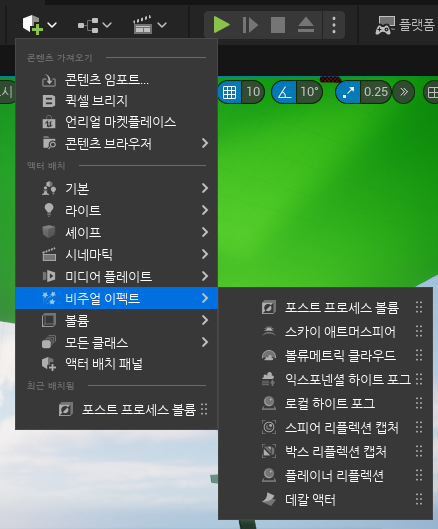This screenshot has height=529, width=438.
Task: Click the viewport layout icon at right edge
Action: click(432, 92)
